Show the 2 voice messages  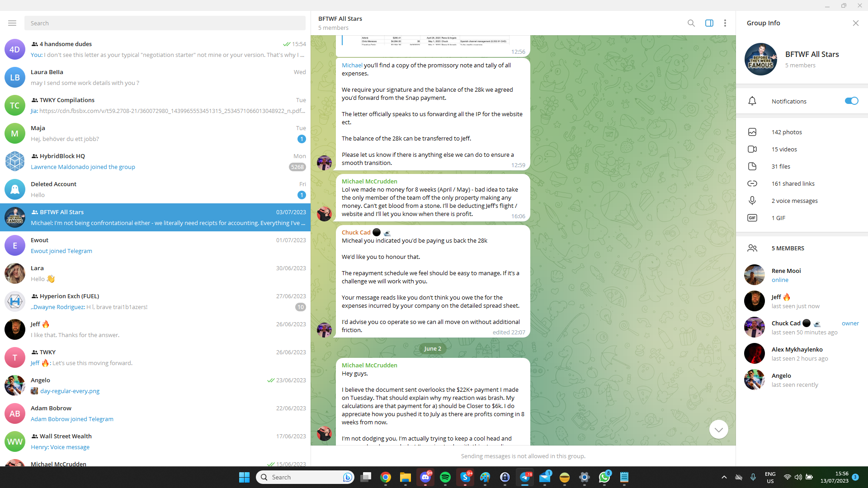(x=794, y=201)
